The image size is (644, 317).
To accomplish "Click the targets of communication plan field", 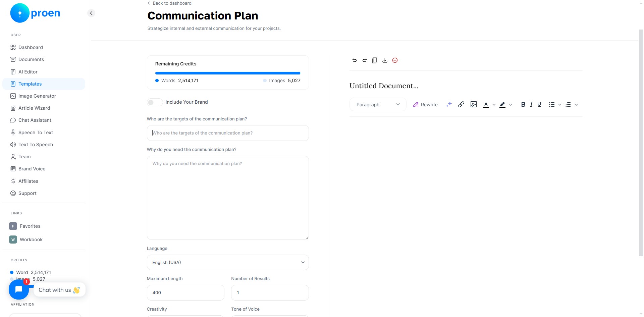I will click(228, 133).
